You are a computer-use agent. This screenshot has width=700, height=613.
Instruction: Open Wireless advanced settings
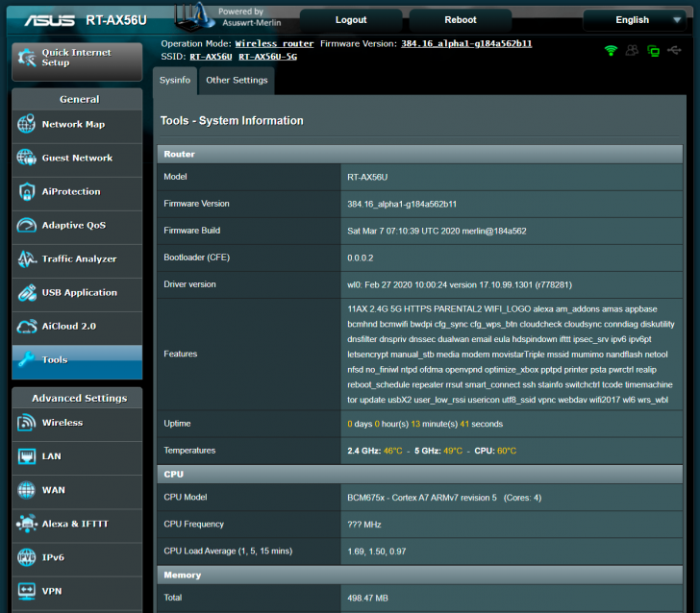77,426
